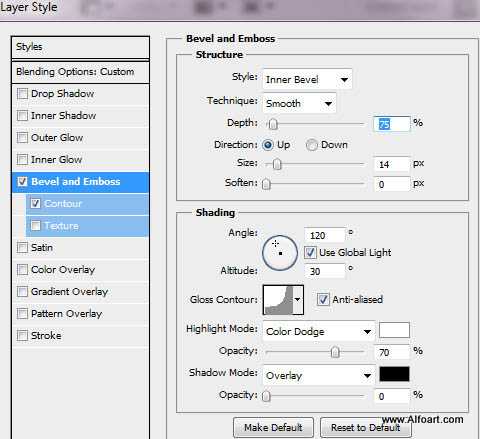Click the Angle light direction dial
Viewport: 480px width, 439px height.
pos(280,253)
